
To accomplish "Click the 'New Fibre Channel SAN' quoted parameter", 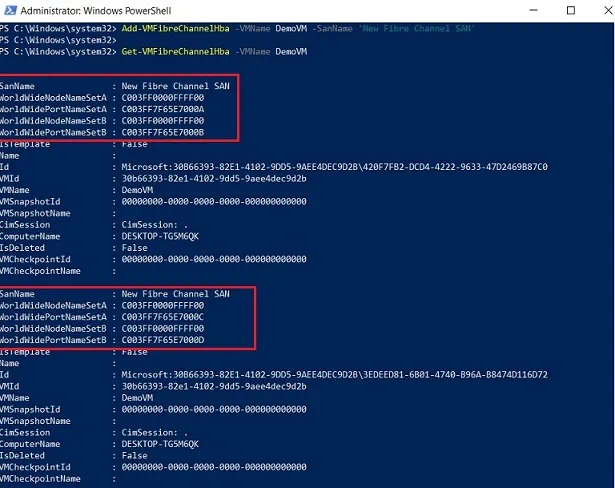I will (420, 27).
